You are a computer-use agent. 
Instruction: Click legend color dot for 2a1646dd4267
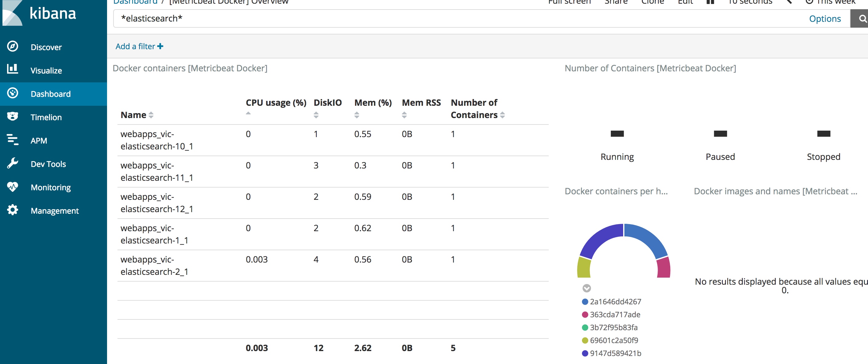[x=585, y=302]
